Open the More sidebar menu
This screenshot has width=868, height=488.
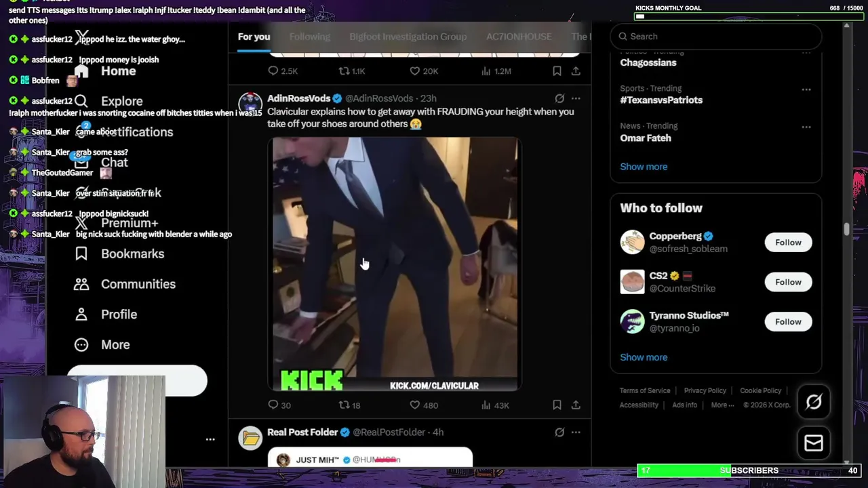point(102,344)
